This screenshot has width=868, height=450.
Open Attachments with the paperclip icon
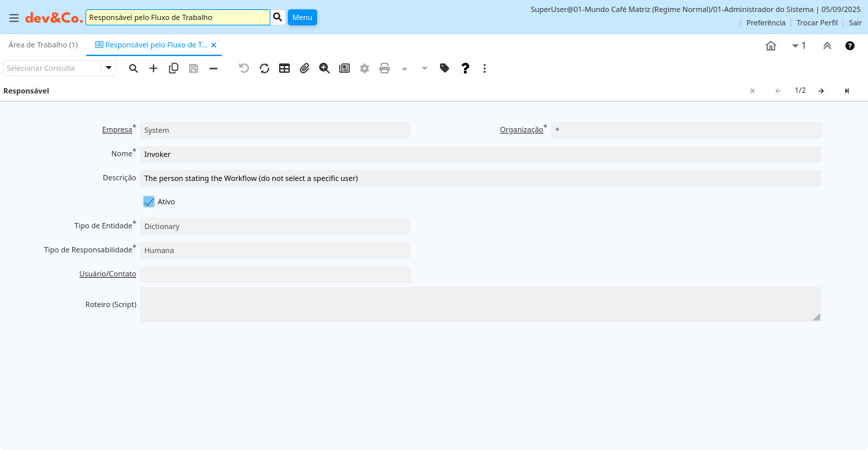[x=304, y=68]
